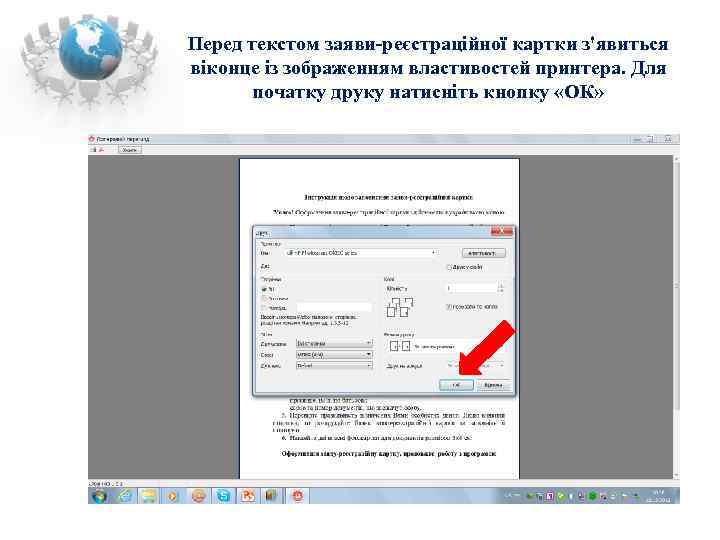Click scroll down arrow of preview window

tap(676, 475)
